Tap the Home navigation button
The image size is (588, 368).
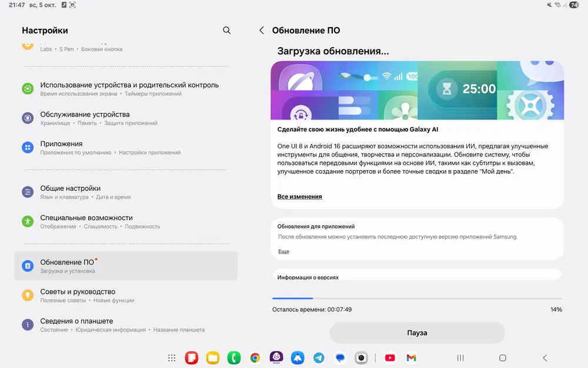503,358
